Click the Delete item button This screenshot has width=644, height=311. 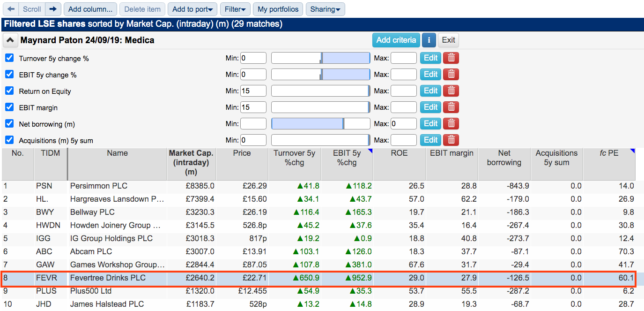pos(142,9)
